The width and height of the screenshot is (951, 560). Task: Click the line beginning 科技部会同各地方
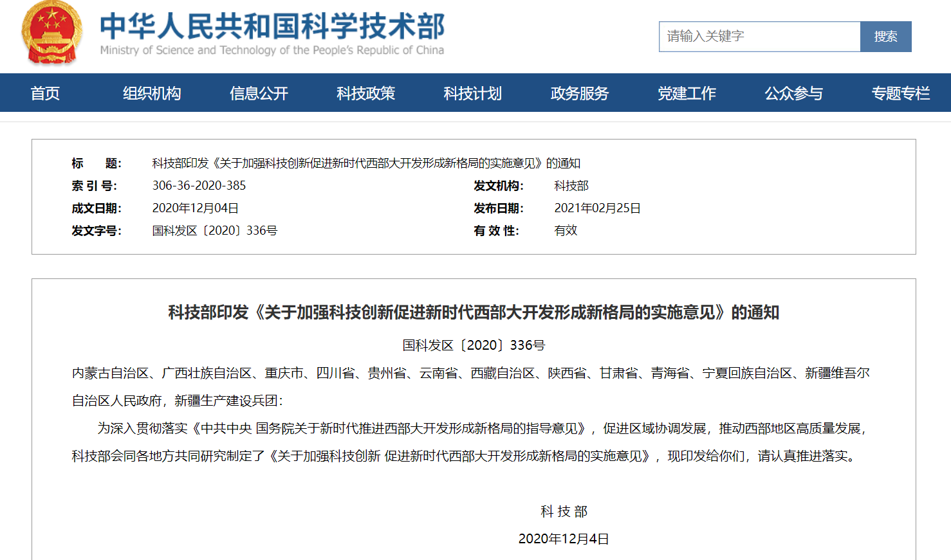(464, 456)
